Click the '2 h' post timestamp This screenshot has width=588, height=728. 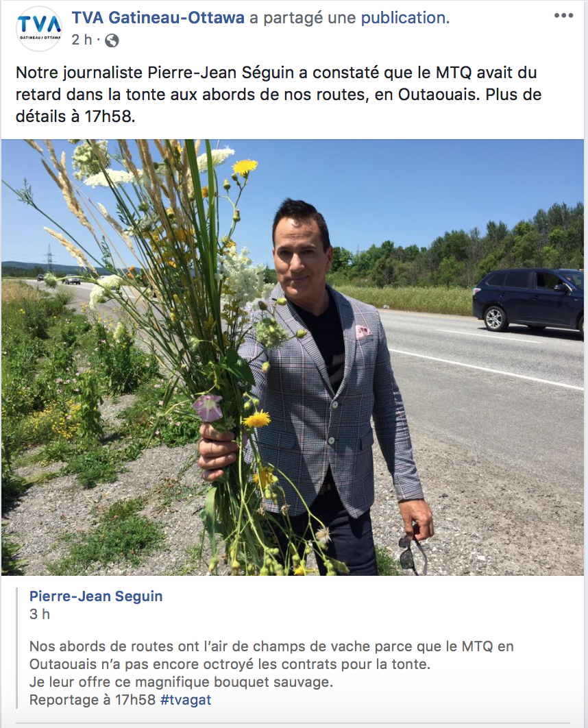[x=82, y=40]
